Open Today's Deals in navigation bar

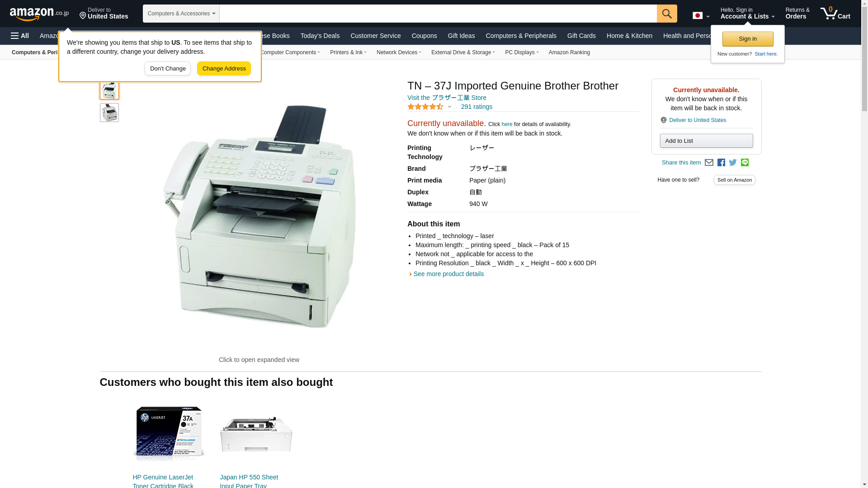(x=320, y=36)
